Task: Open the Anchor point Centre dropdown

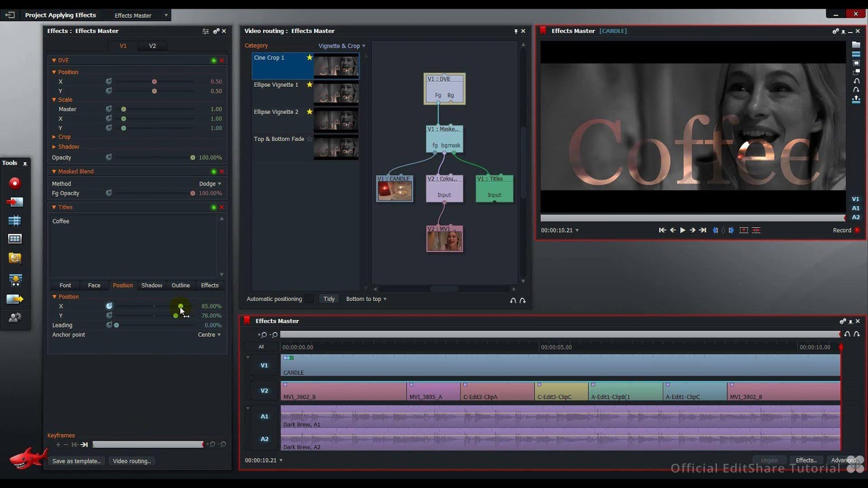Action: (209, 335)
